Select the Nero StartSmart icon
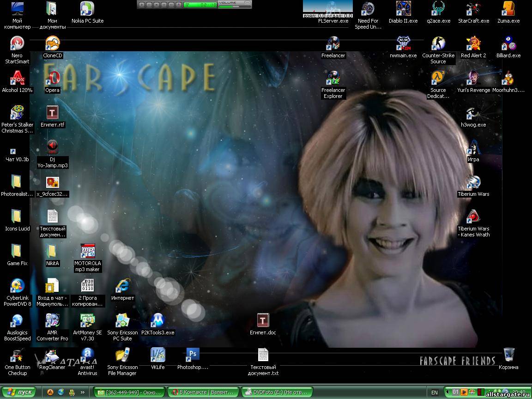The image size is (532, 399). coord(17,44)
